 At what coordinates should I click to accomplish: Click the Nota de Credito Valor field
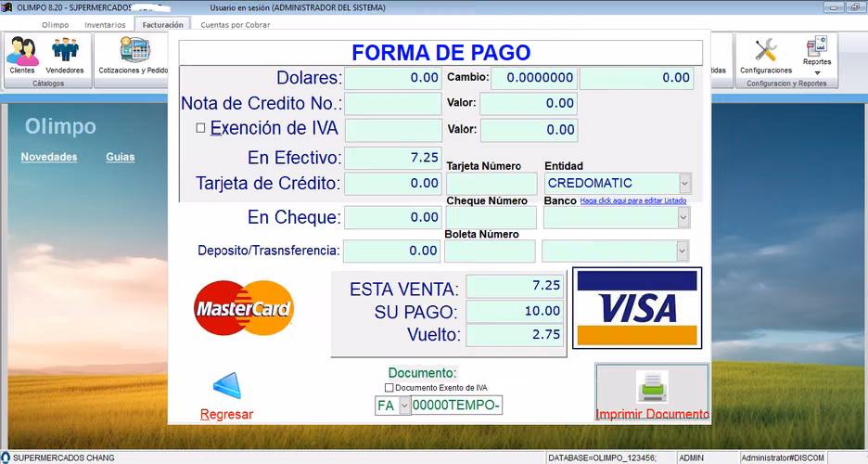(x=529, y=104)
